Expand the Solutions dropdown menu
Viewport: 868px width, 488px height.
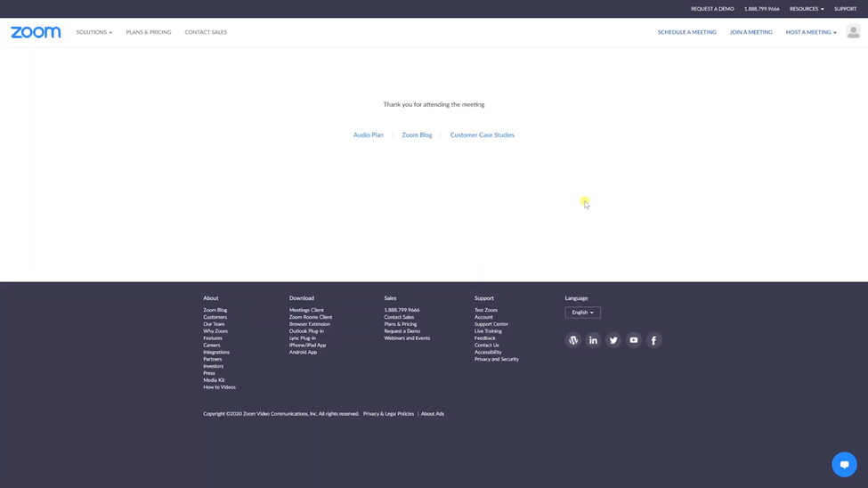tap(94, 32)
